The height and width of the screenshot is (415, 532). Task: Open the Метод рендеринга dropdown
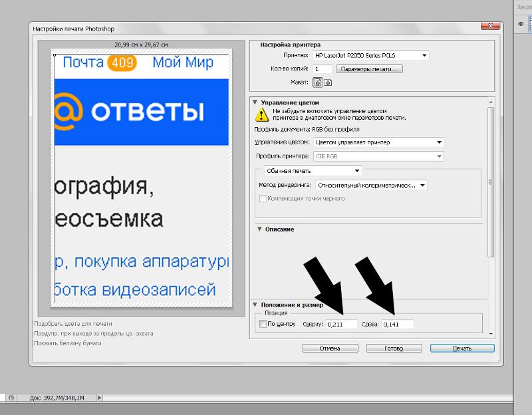click(x=371, y=186)
